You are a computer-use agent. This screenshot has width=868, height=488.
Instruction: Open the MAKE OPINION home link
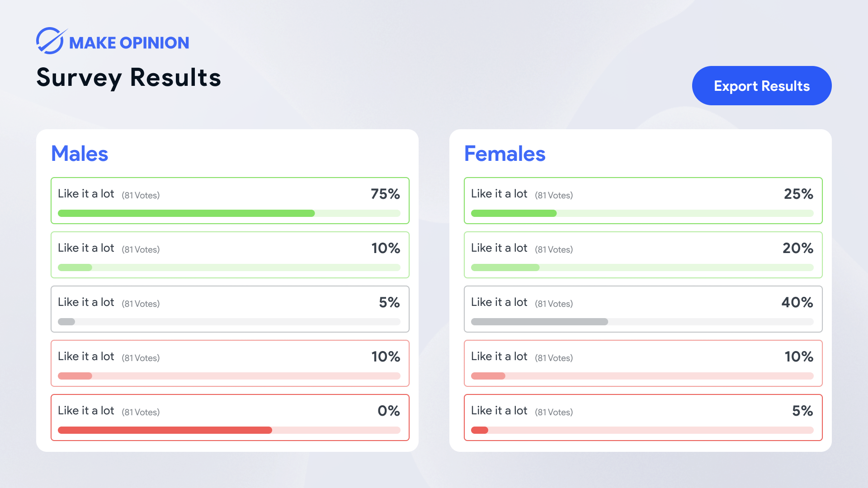(129, 42)
